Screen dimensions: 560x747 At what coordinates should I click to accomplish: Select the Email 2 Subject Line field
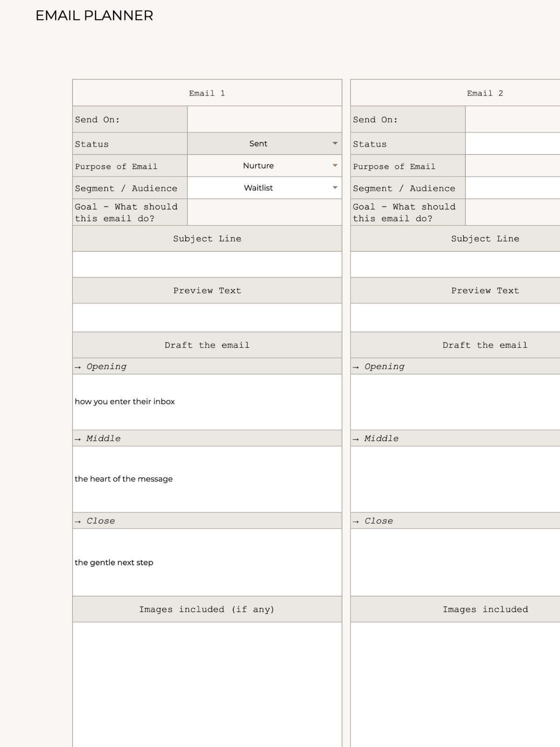tap(455, 265)
